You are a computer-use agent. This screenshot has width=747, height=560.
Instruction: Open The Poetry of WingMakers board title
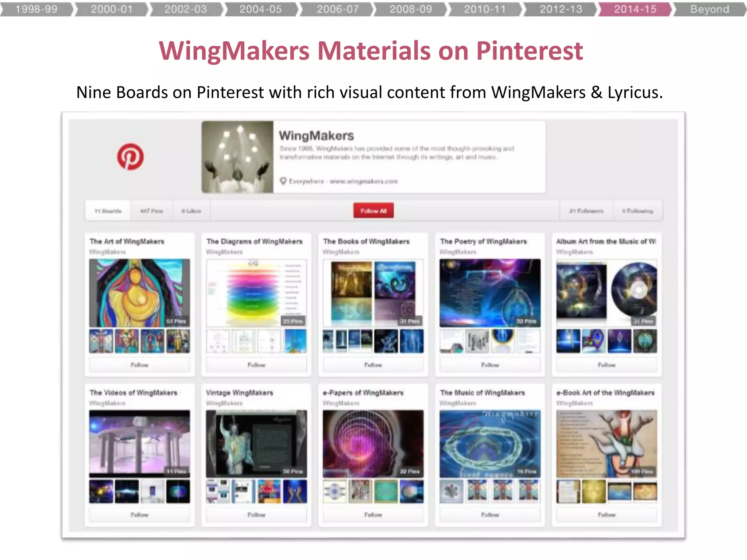(483, 241)
